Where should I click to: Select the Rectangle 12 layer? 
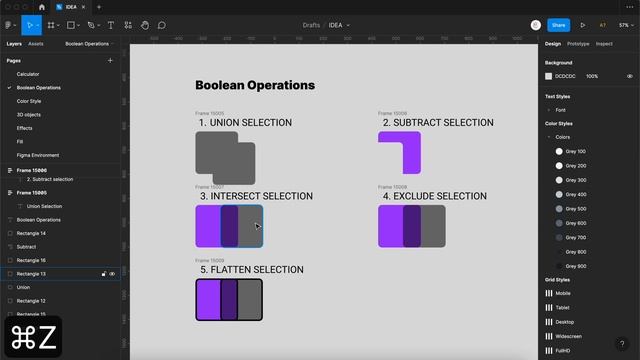(31, 301)
